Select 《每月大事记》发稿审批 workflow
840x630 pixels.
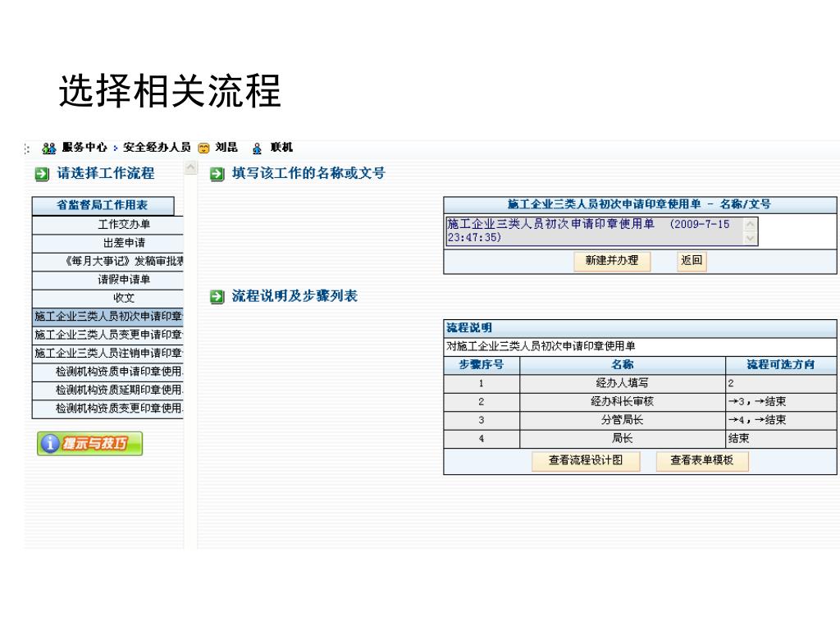pos(107,262)
